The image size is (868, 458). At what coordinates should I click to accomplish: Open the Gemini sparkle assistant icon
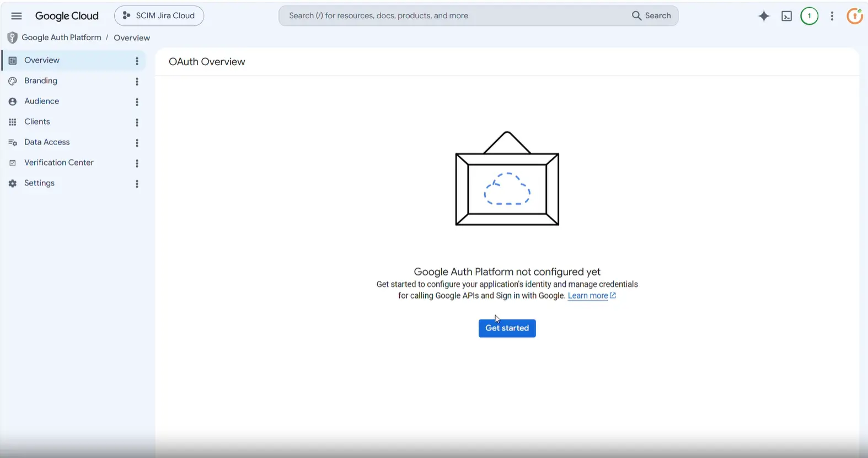[x=764, y=16]
